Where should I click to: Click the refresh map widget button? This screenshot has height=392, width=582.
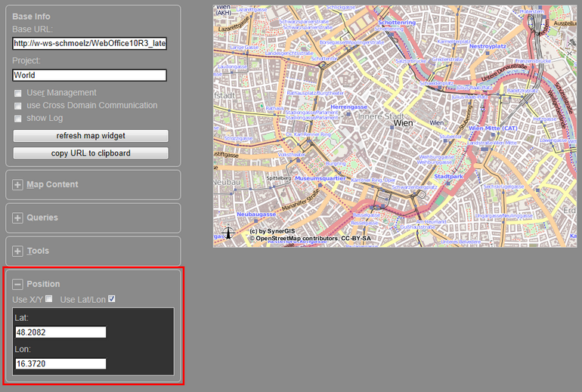point(91,136)
